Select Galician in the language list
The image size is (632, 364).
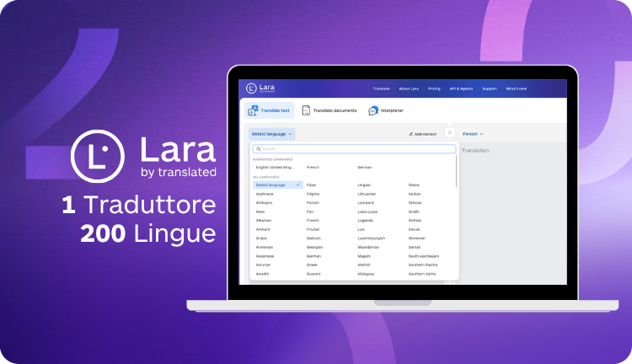pyautogui.click(x=313, y=238)
